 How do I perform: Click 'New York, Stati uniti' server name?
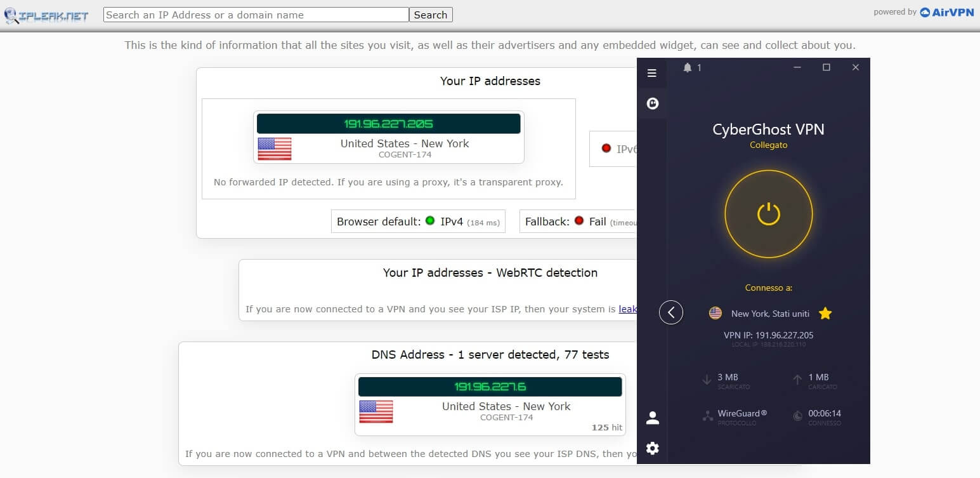(x=770, y=314)
